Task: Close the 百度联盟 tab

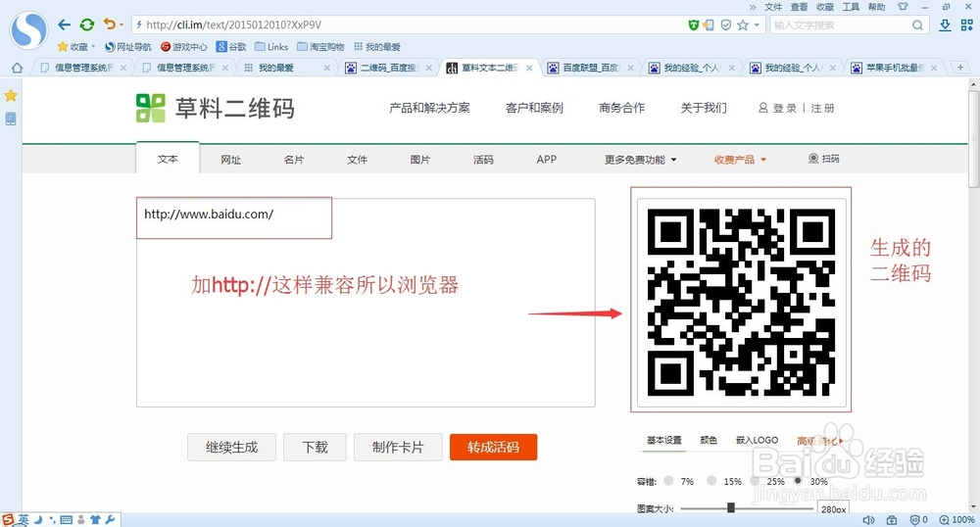Action: pos(630,68)
